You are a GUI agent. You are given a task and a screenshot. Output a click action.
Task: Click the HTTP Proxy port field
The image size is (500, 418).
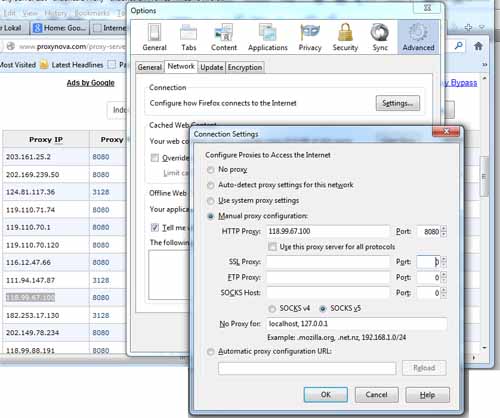pos(429,231)
